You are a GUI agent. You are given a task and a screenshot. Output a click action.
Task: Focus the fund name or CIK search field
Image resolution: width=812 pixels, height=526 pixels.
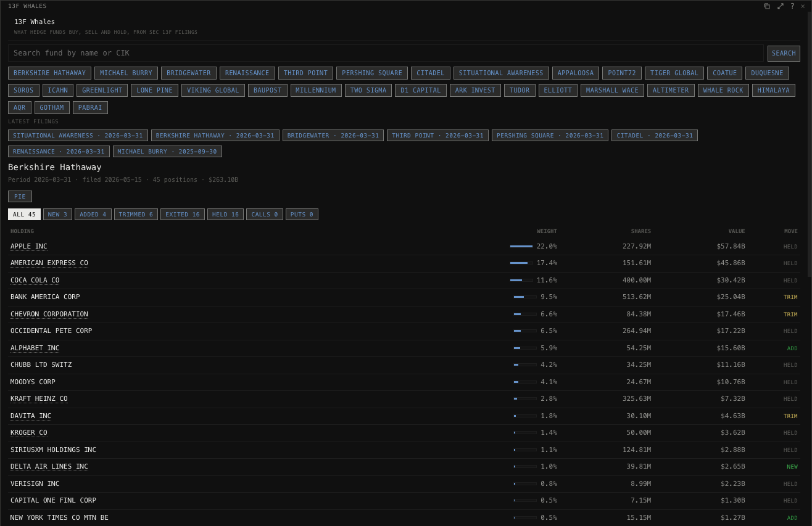coord(386,53)
